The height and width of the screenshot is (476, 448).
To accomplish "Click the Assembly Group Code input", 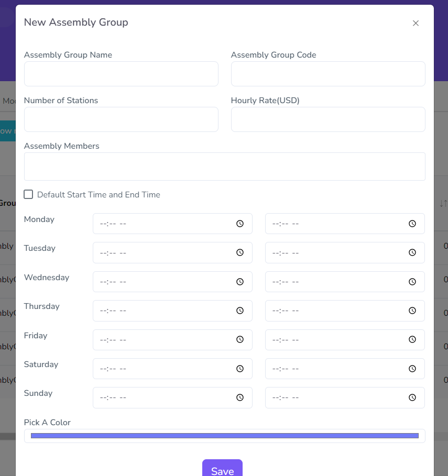I will [x=328, y=74].
